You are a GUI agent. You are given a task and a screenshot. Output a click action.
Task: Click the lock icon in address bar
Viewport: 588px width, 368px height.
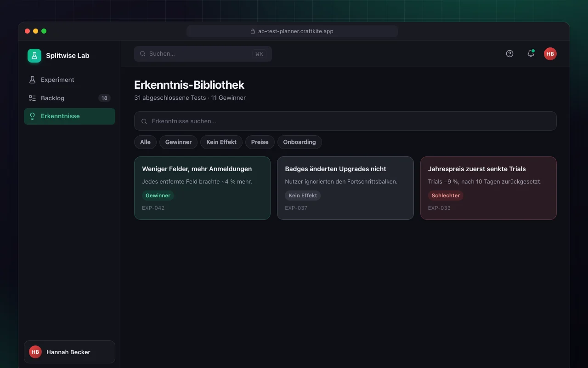coord(253,31)
